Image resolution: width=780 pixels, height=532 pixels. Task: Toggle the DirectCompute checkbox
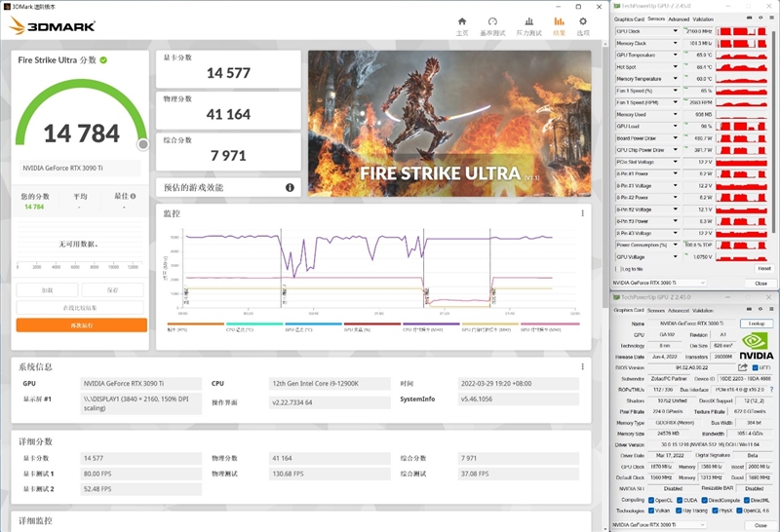point(704,500)
